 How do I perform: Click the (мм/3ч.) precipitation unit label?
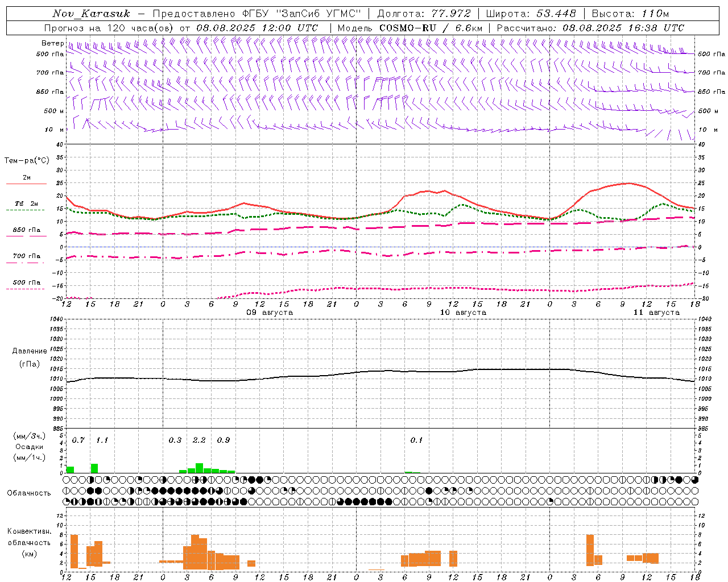(x=29, y=436)
